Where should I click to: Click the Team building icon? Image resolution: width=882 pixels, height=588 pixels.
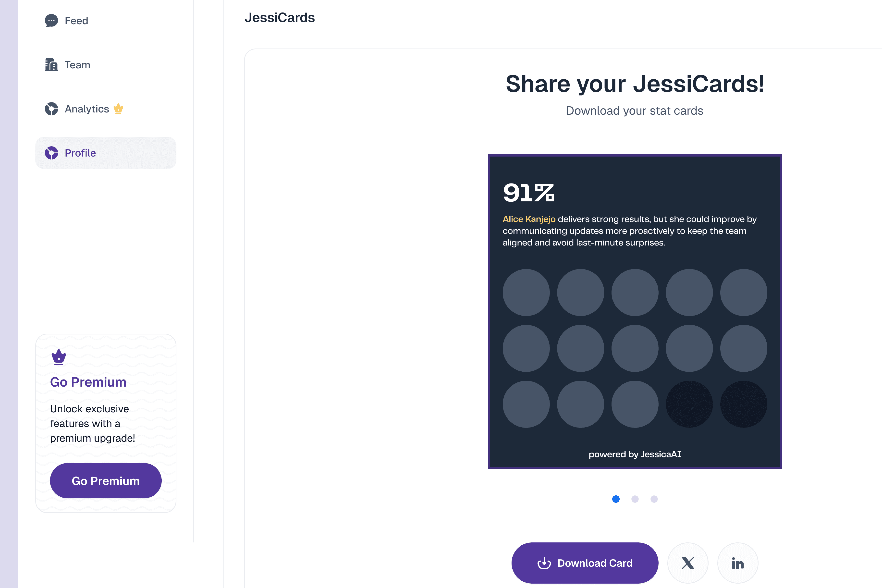(51, 65)
